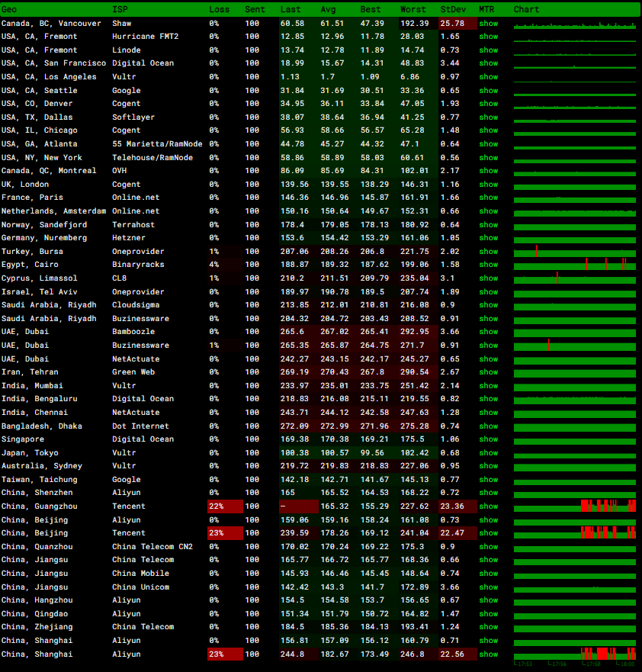Sort by the Avg column header
Image resolution: width=642 pixels, height=672 pixels.
pos(329,9)
